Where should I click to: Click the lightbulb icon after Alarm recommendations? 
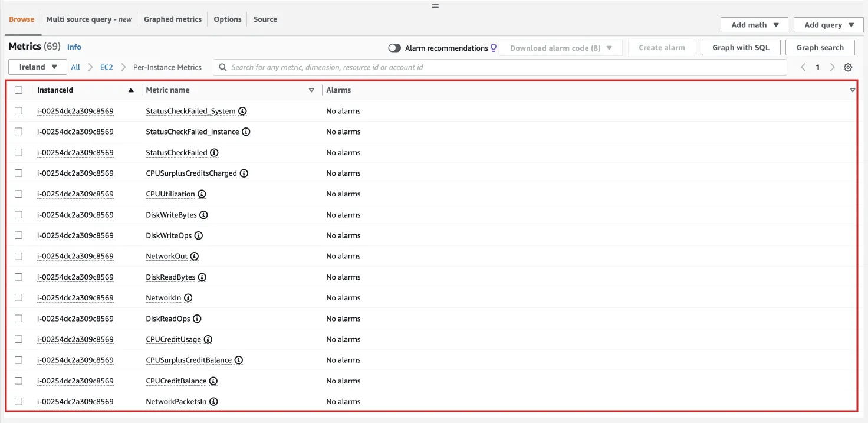pos(494,48)
